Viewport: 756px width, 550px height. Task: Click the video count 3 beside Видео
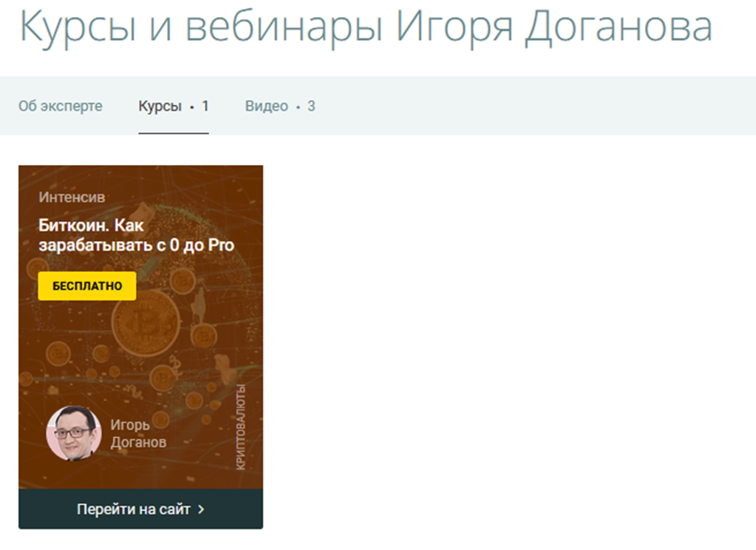tap(311, 106)
